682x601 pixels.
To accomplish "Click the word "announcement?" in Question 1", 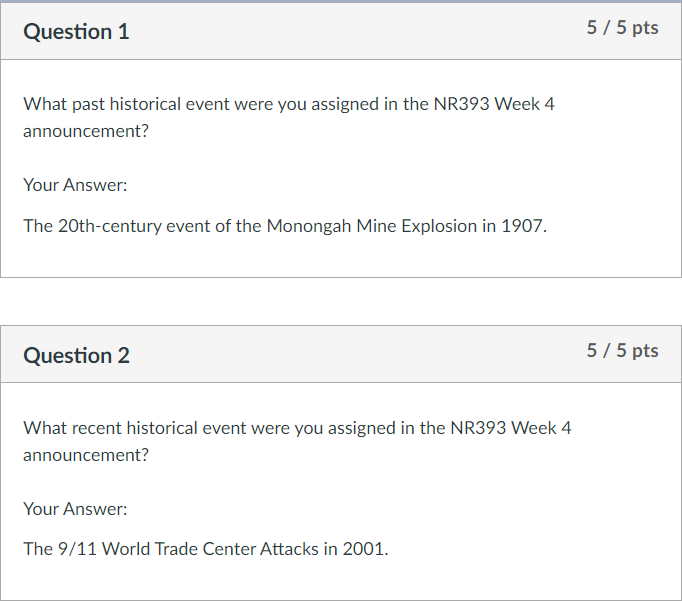I will click(86, 131).
